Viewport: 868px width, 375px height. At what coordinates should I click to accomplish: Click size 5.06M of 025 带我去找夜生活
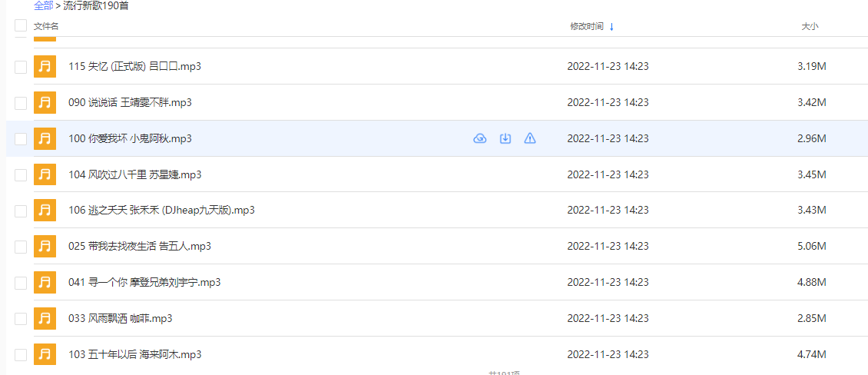pyautogui.click(x=811, y=247)
